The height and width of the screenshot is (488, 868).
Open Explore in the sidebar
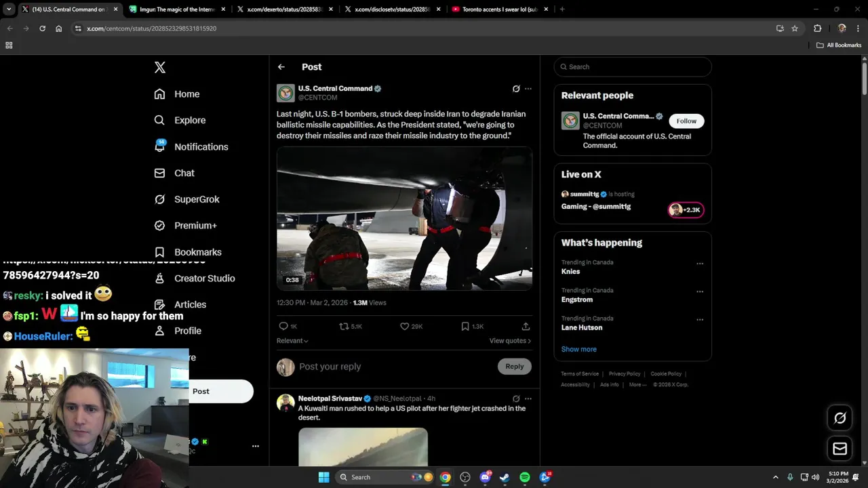point(180,120)
